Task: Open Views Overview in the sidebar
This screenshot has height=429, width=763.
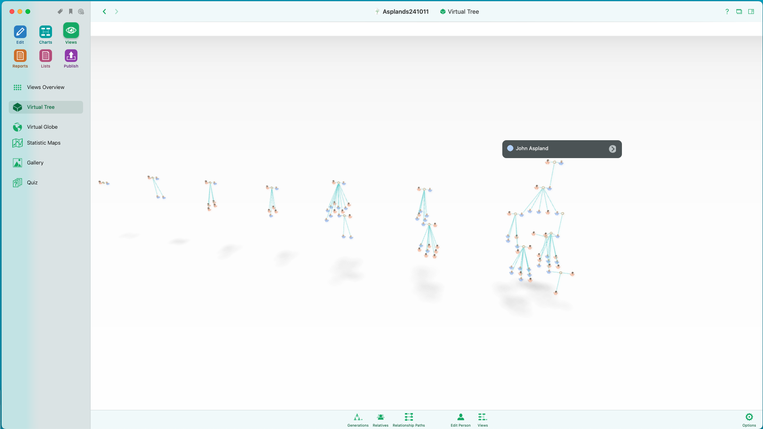Action: (46, 87)
